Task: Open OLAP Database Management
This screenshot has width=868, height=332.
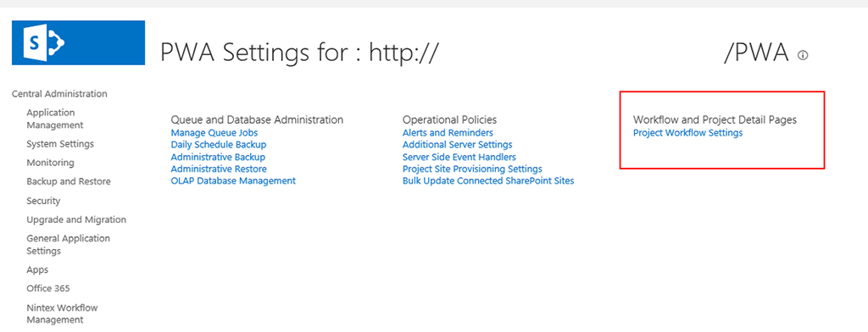Action: [x=233, y=180]
